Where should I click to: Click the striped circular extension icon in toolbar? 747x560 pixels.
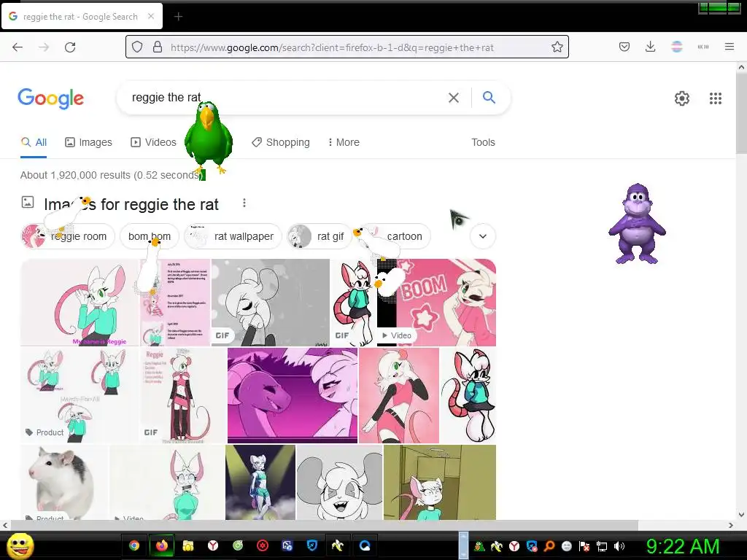(676, 47)
